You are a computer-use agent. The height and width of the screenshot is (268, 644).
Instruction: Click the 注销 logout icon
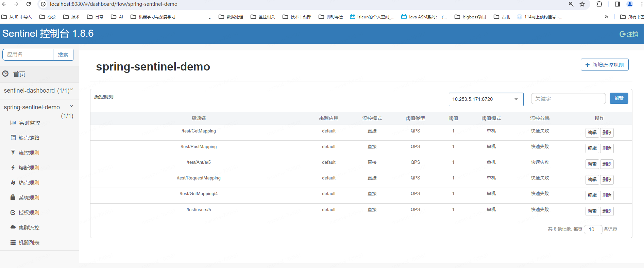tap(623, 34)
